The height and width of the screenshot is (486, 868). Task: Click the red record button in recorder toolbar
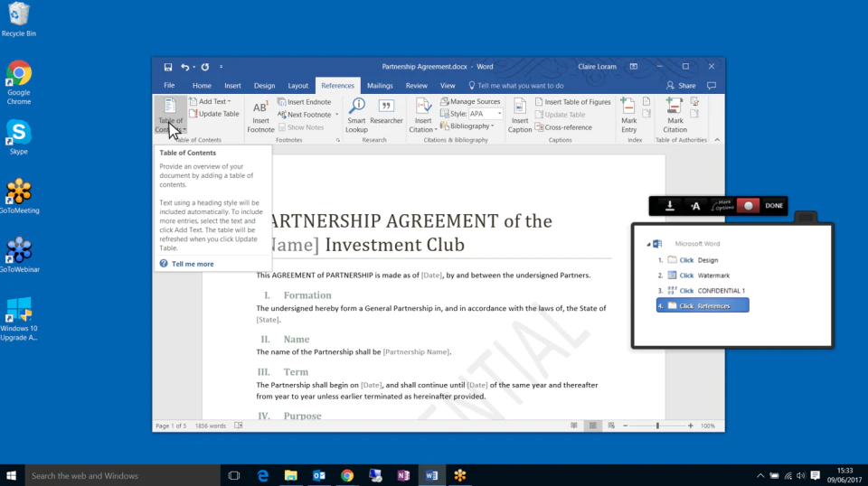(x=748, y=206)
